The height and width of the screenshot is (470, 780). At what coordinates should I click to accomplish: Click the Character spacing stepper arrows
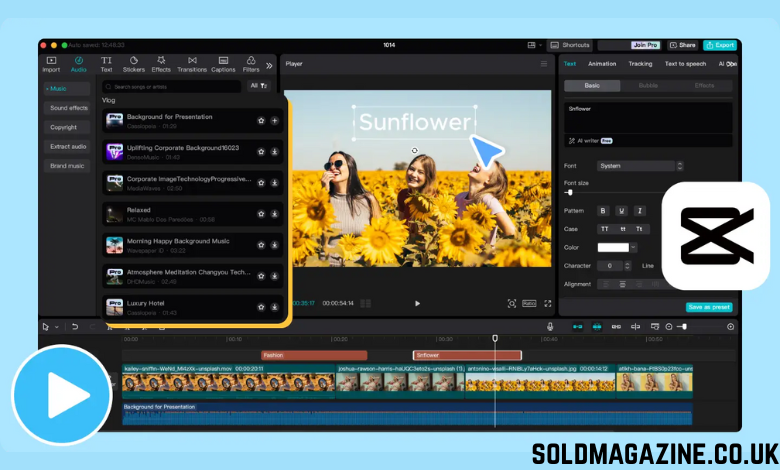627,266
